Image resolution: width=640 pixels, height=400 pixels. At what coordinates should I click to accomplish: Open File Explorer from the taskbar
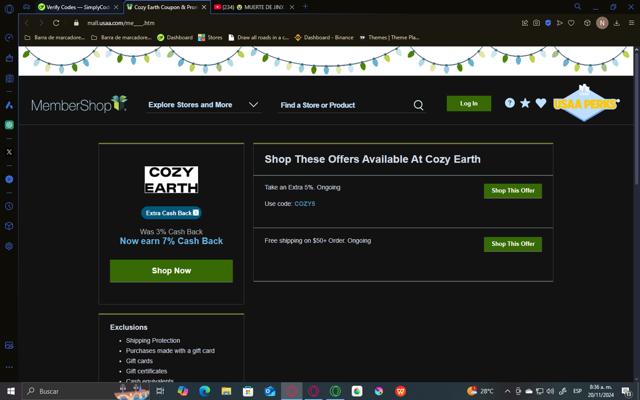pyautogui.click(x=226, y=391)
